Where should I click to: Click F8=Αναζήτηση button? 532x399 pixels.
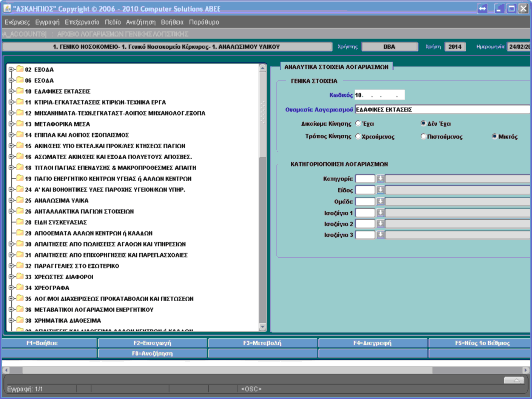153,354
